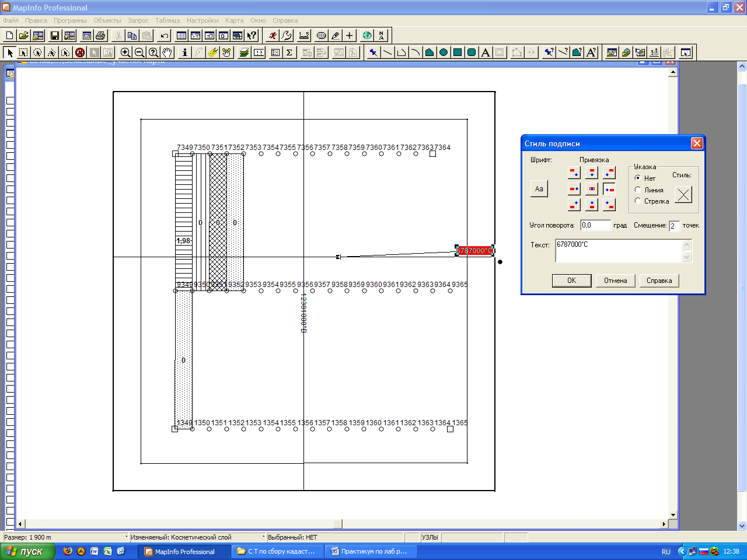
Task: Activate the Zoom-out magnifier tool
Action: [139, 52]
